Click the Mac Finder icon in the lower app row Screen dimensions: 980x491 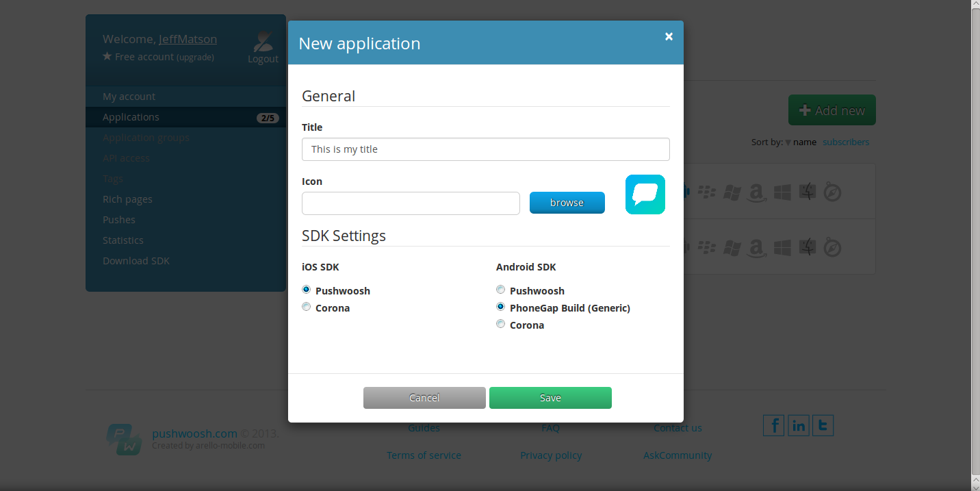click(x=808, y=247)
